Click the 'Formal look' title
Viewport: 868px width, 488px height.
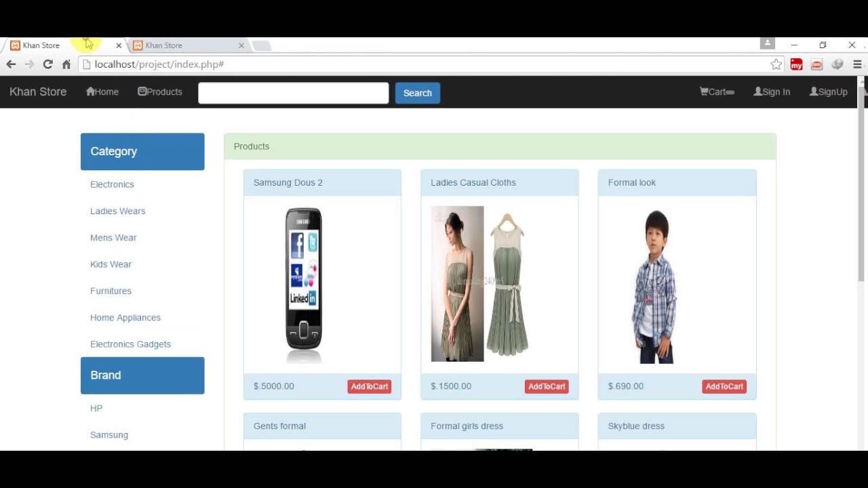tap(632, 182)
